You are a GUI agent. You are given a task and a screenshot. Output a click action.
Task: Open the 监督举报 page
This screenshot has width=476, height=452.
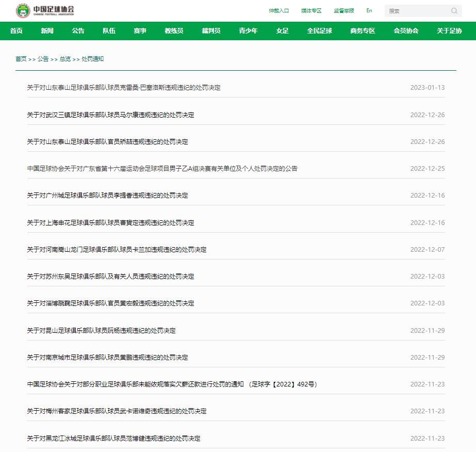click(x=343, y=10)
